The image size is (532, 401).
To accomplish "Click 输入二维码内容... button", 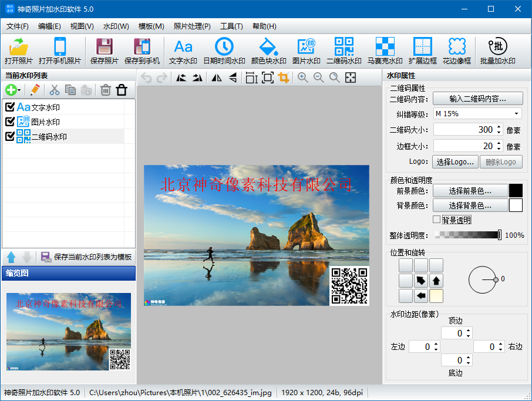I will (478, 99).
